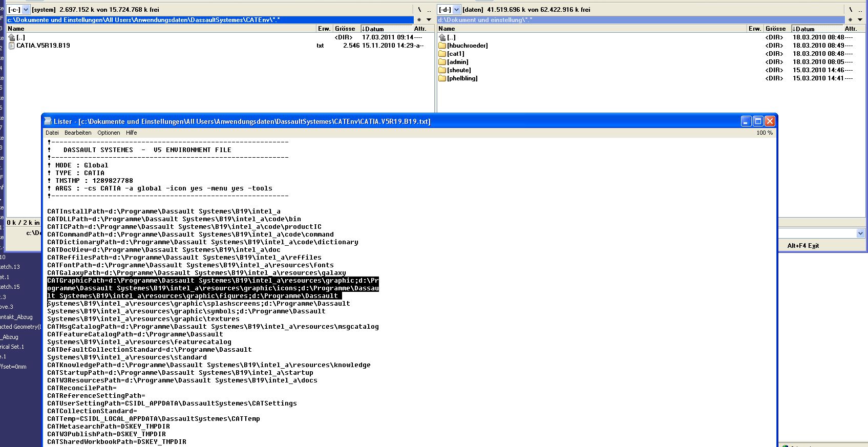Click the CATTemp line in Lister
Screen dimensions: 868x447
(154, 419)
